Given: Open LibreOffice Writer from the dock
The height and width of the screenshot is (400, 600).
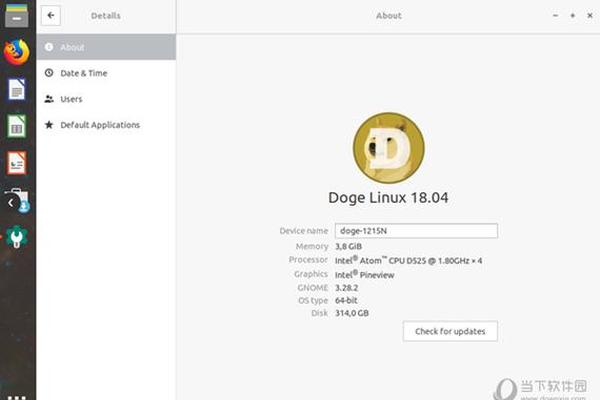Looking at the screenshot, I should [x=16, y=89].
